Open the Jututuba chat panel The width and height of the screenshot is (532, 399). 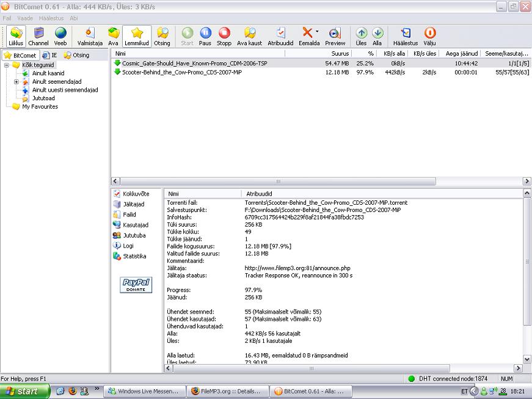(129, 235)
